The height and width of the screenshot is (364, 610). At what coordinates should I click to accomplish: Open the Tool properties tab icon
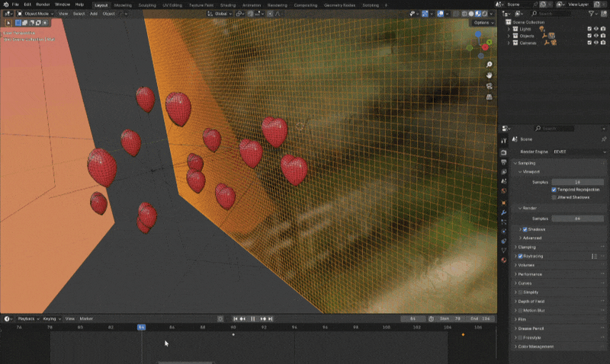503,140
